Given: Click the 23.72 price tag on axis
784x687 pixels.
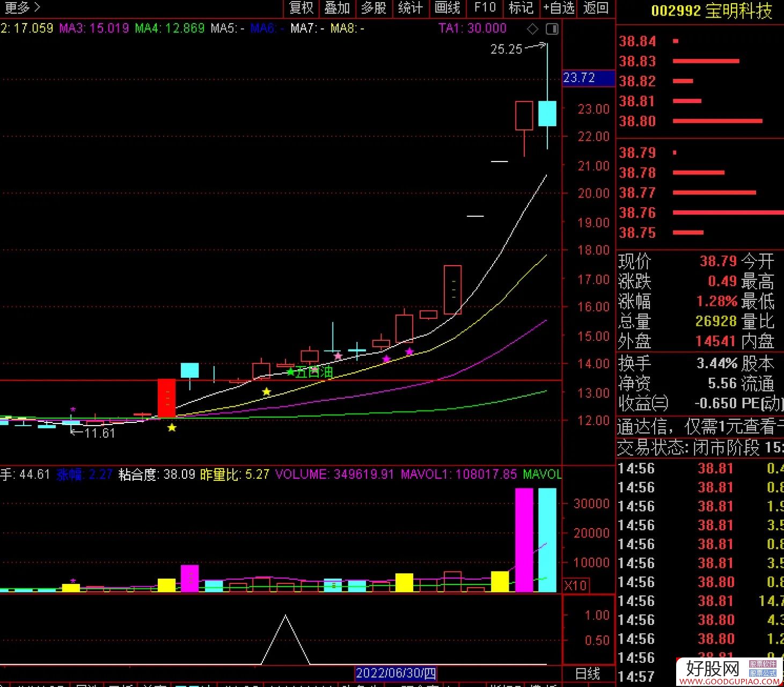Looking at the screenshot, I should coord(588,78).
